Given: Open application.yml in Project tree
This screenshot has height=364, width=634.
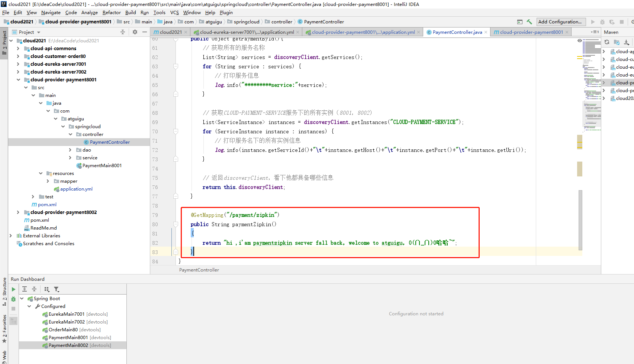Looking at the screenshot, I should click(76, 189).
